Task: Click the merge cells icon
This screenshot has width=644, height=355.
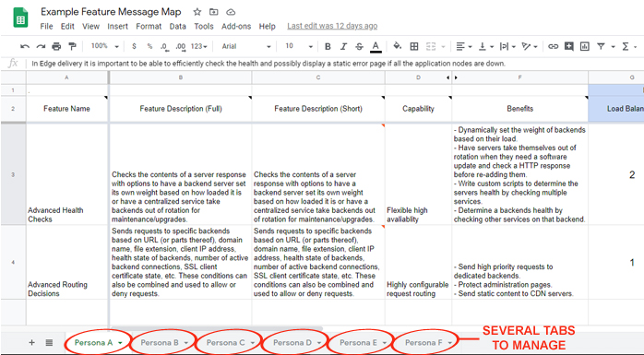Action: [x=431, y=46]
